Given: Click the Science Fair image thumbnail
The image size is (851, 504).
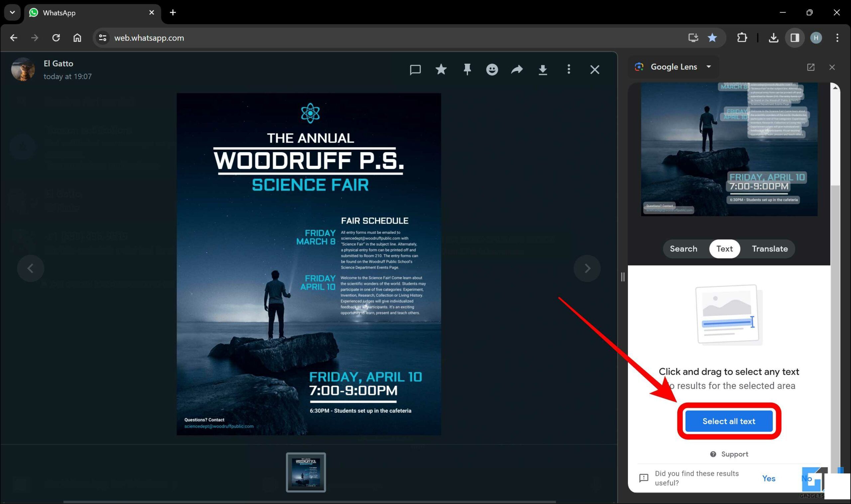Looking at the screenshot, I should tap(305, 472).
